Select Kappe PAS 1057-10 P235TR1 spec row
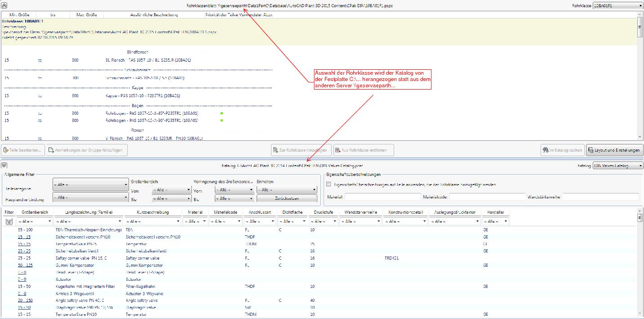 click(319, 96)
